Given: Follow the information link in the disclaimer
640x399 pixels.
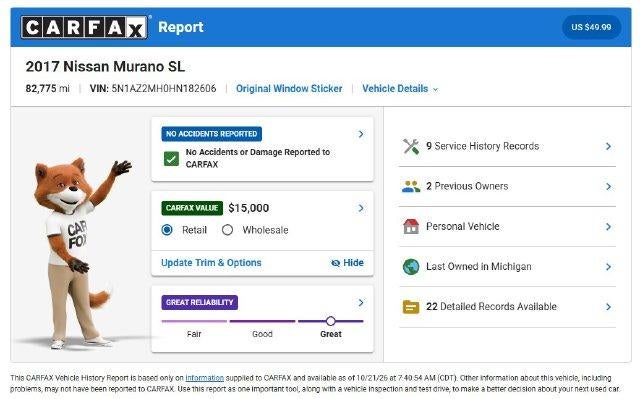Looking at the screenshot, I should (204, 378).
